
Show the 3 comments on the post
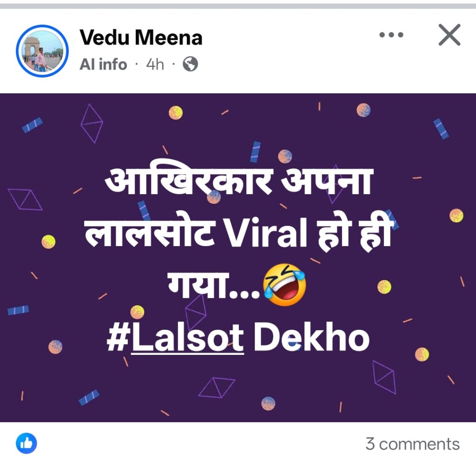[413, 444]
